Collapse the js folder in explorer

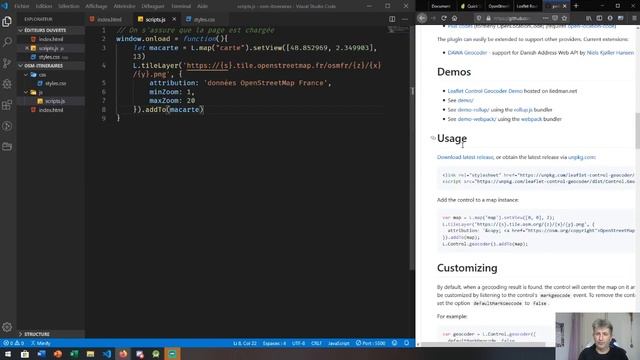pos(40,92)
